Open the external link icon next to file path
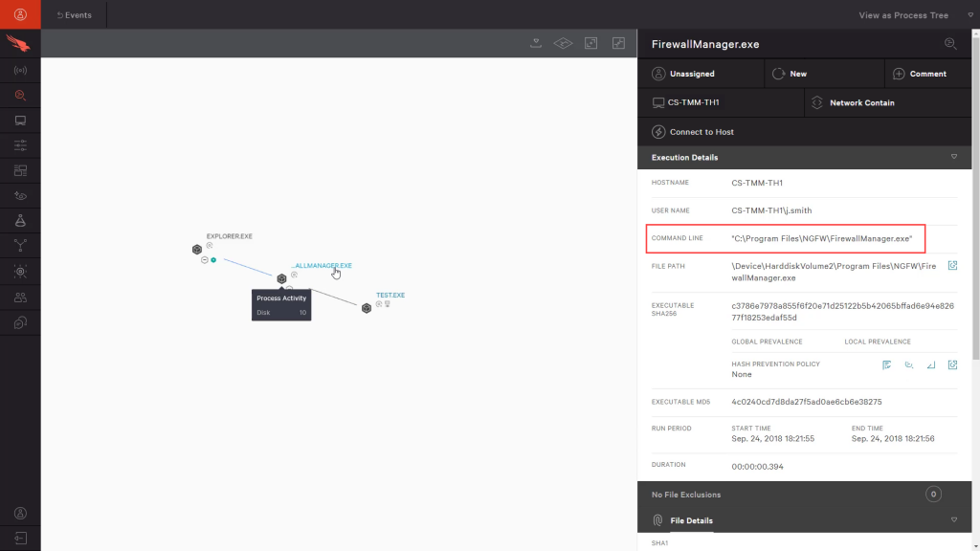Viewport: 980px width, 551px height. (x=952, y=266)
